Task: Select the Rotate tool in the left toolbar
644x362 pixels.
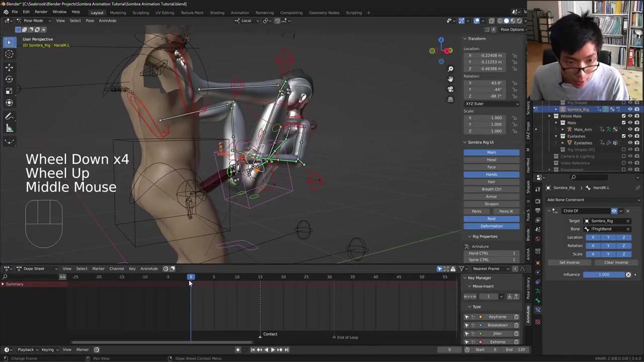Action: point(9,79)
